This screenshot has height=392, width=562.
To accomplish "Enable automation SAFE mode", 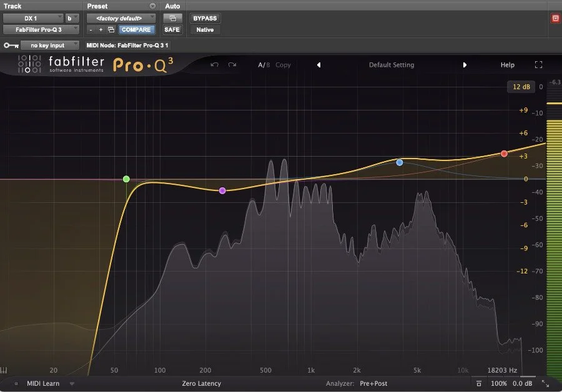I will [x=172, y=30].
